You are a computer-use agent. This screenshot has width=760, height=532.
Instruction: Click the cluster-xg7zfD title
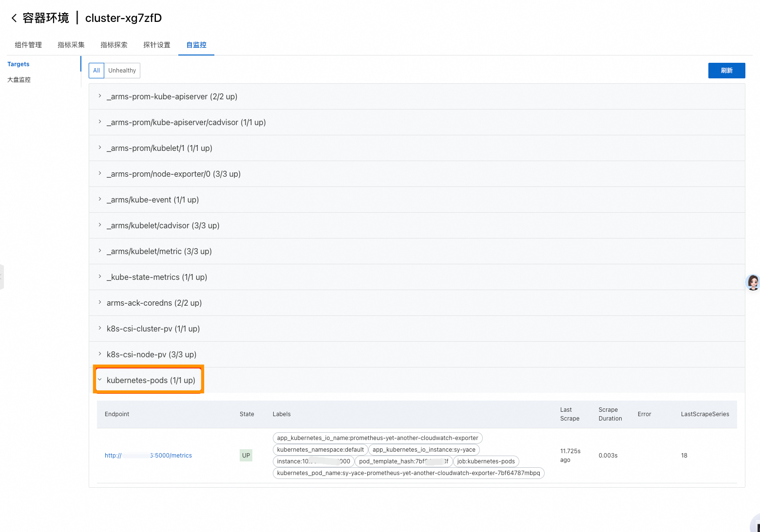[x=123, y=18]
